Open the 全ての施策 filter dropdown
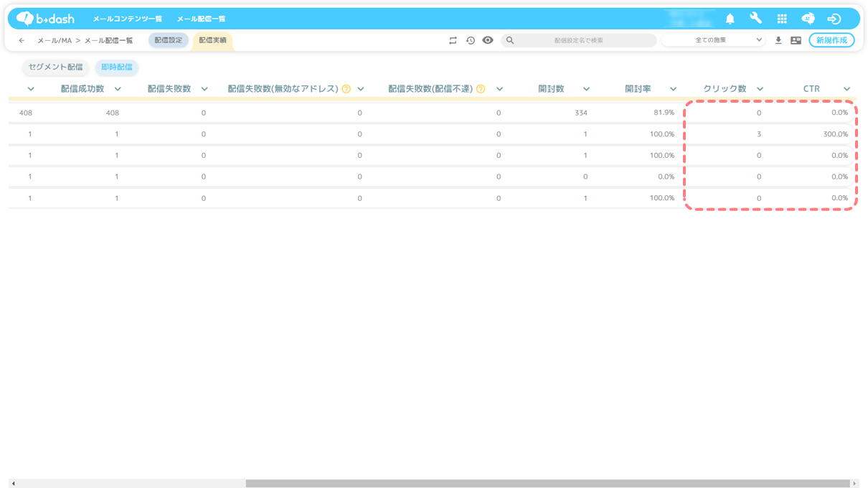This screenshot has width=868, height=488. pos(713,40)
